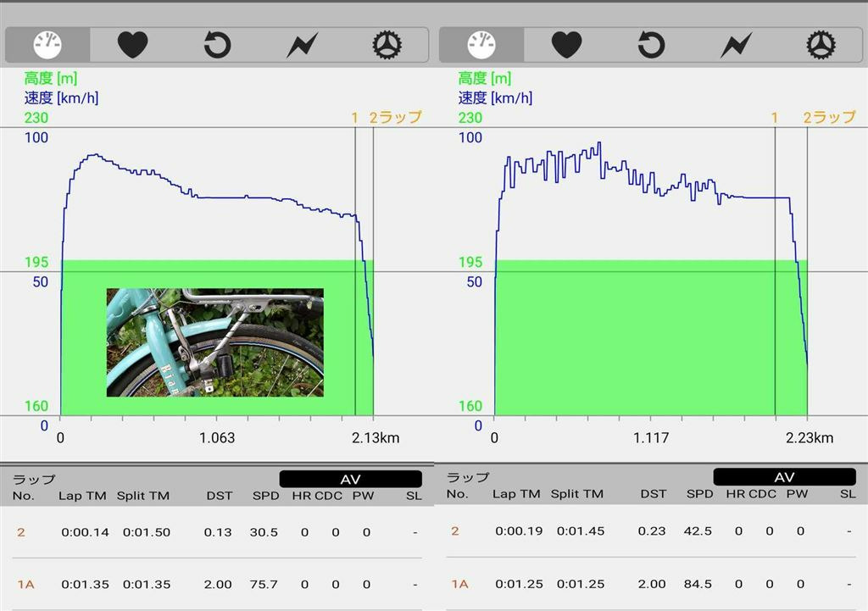Select lap 2 row with speed 42.5

click(x=651, y=530)
